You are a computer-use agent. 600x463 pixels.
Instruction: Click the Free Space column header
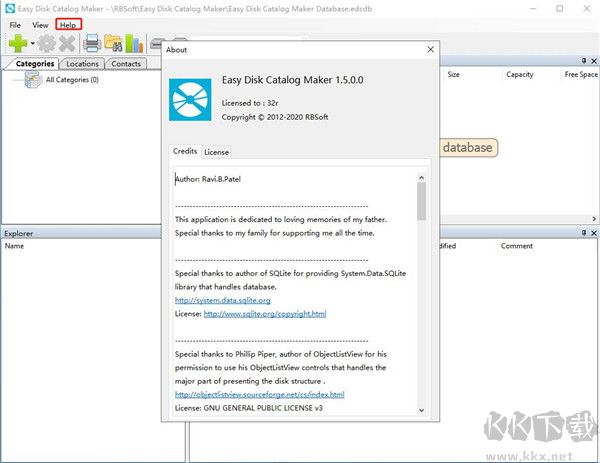pos(581,75)
